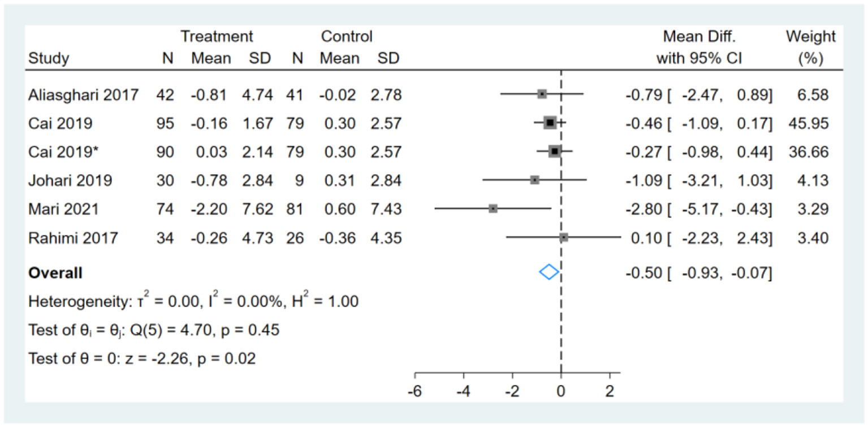Click the Study column header
Viewport: 868px width, 427px height.
(x=49, y=58)
